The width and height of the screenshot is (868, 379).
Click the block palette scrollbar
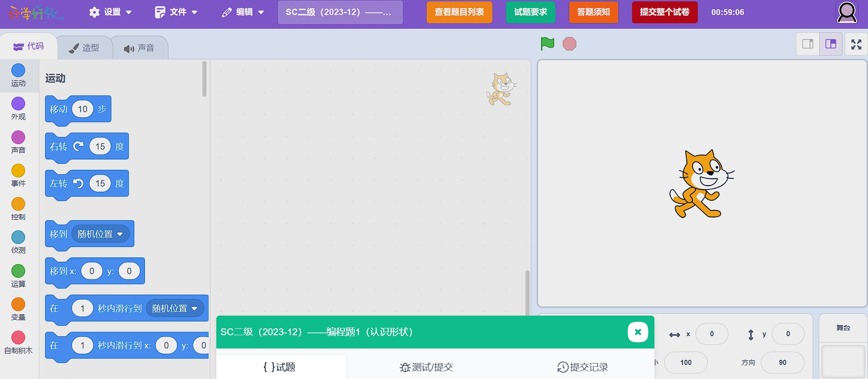click(204, 78)
